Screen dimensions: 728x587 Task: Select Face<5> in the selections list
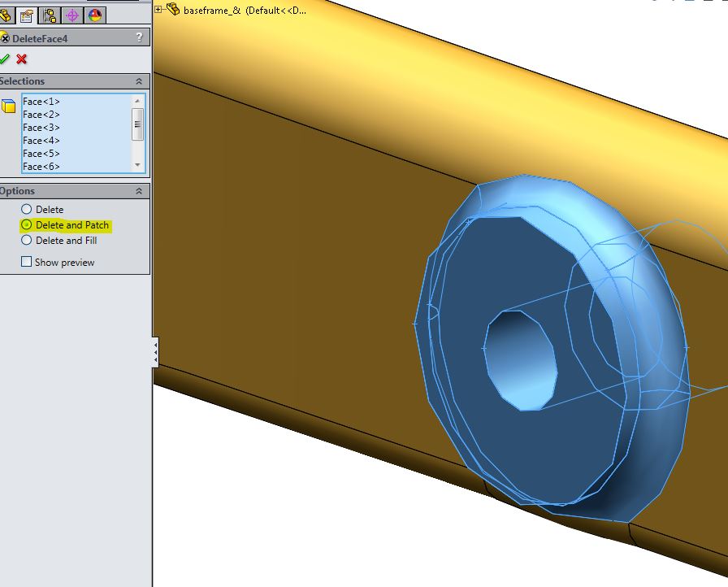[41, 153]
